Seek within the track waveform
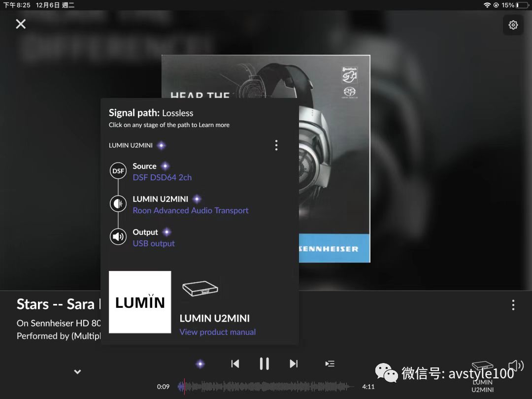 [266, 387]
